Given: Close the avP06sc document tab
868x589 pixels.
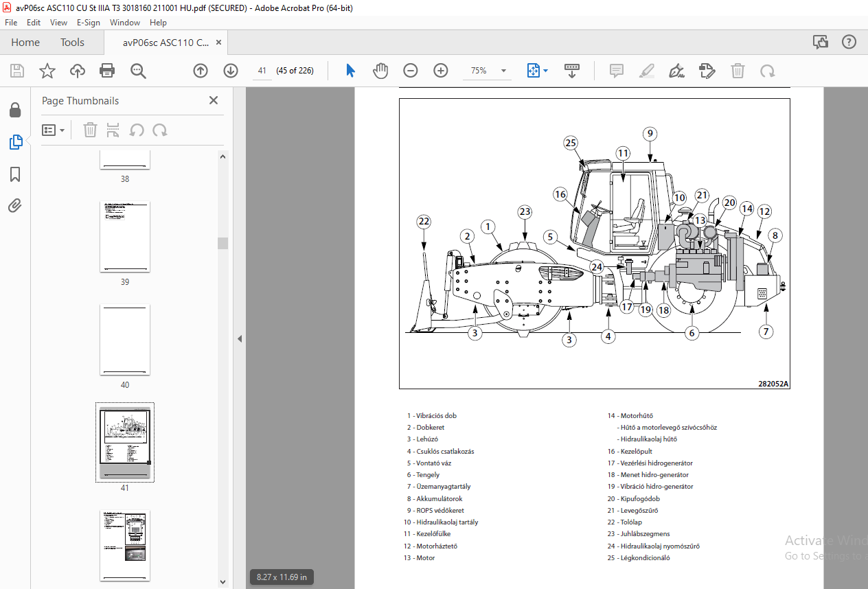Looking at the screenshot, I should click(219, 42).
